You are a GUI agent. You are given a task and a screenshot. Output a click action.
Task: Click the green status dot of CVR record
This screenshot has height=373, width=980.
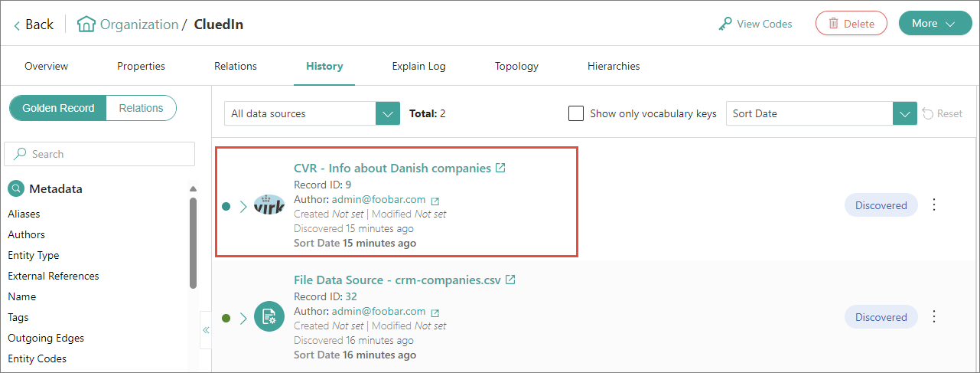[226, 206]
